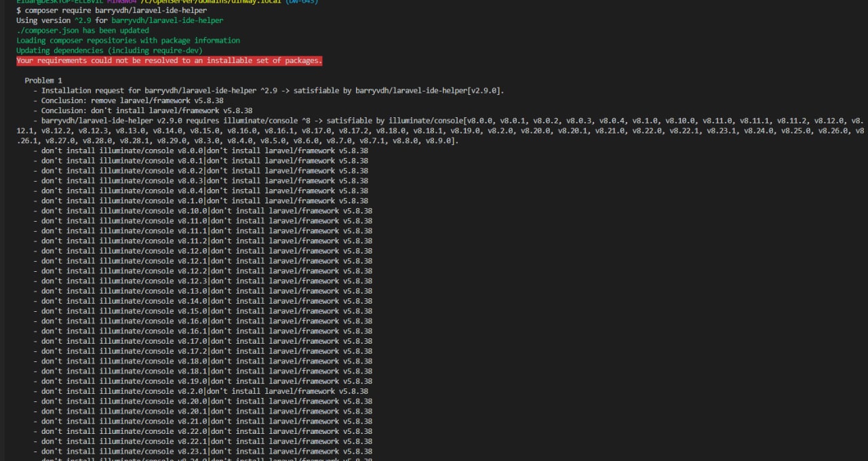Click 'don't install illuminate/console v8.12.2' row

[x=203, y=270]
